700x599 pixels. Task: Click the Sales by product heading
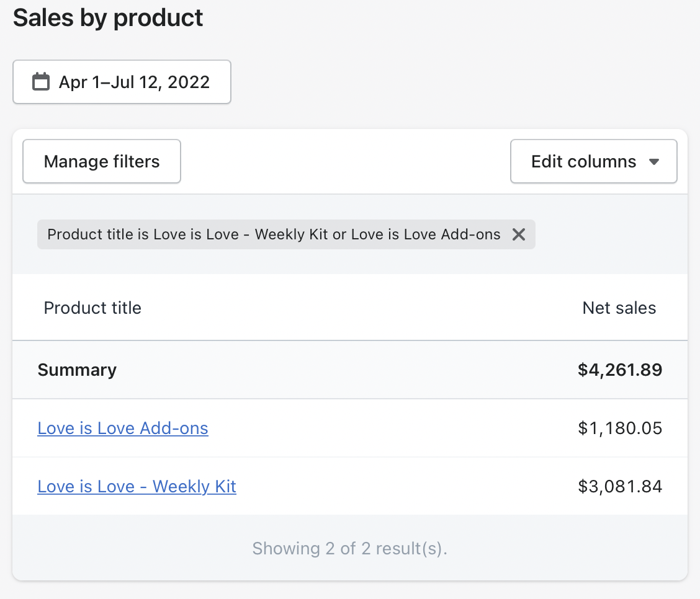pos(108,18)
